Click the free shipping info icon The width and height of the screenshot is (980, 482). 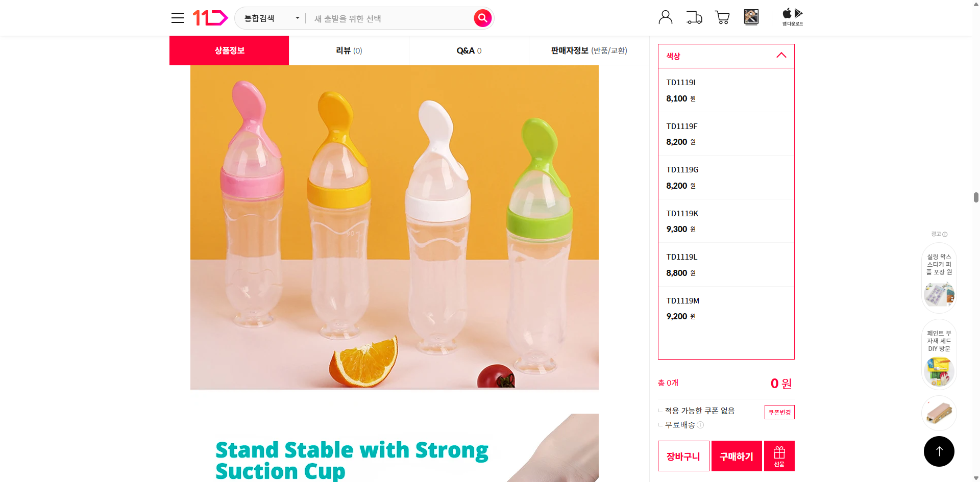pos(700,425)
